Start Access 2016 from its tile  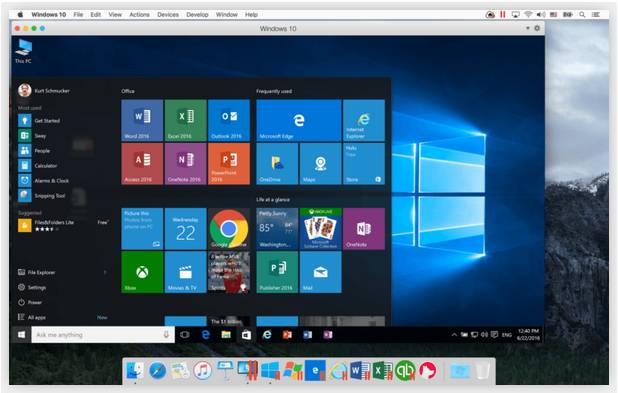coord(142,164)
